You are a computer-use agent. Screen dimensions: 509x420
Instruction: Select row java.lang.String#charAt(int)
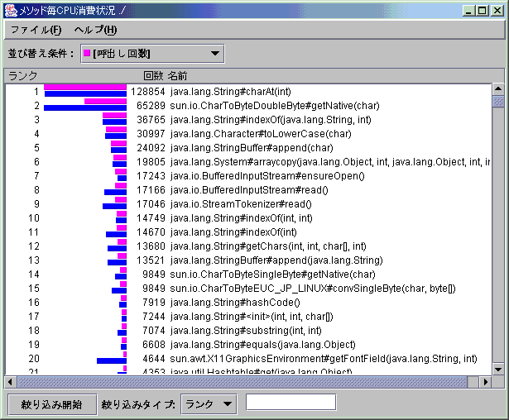click(248, 92)
